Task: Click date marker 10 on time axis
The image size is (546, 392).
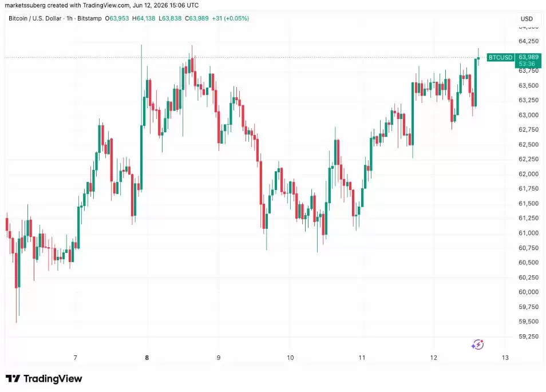Action: pyautogui.click(x=290, y=358)
